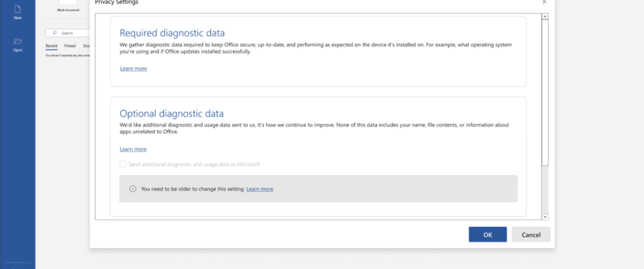This screenshot has width=644, height=269.
Task: Click the vertical scrollbar thumb in dialog
Action: point(545,93)
